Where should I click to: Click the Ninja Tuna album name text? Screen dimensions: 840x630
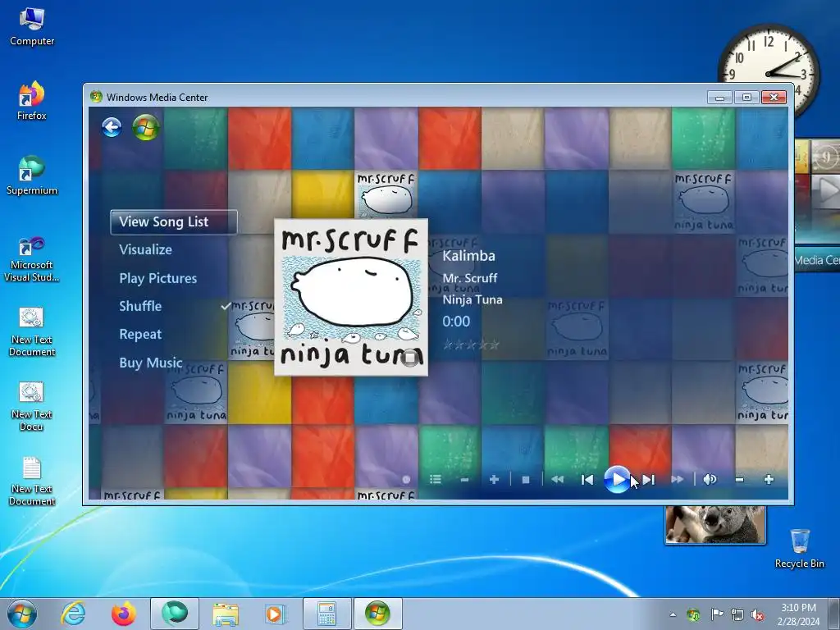pos(472,299)
